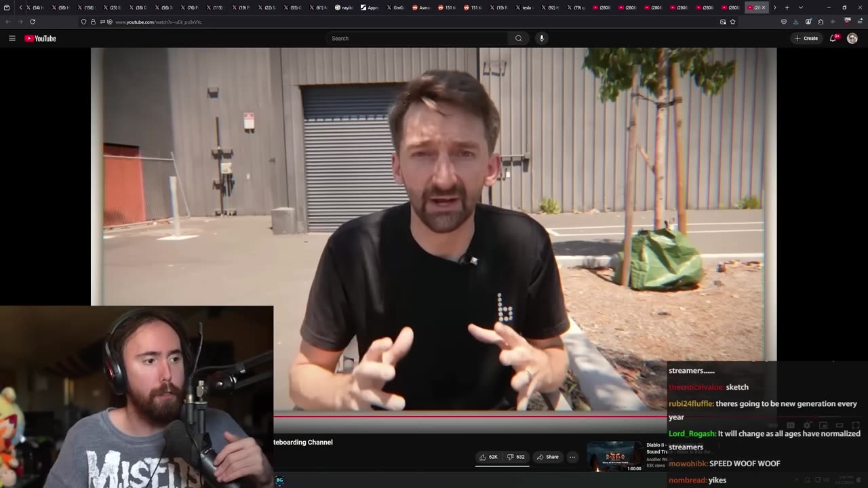The image size is (868, 488).
Task: Open the Pocket save icon
Action: coord(784,22)
